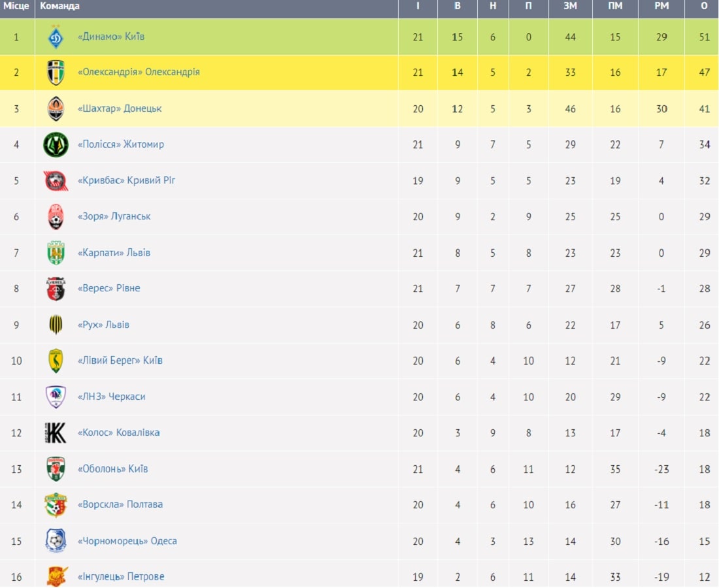
Task: Sort table by the Команда column header
Action: pos(59,6)
